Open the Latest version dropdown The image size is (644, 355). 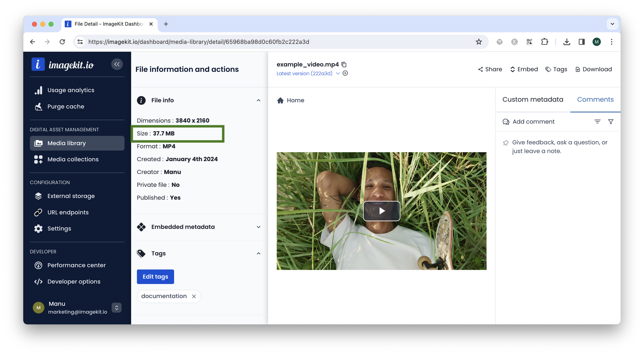click(338, 73)
